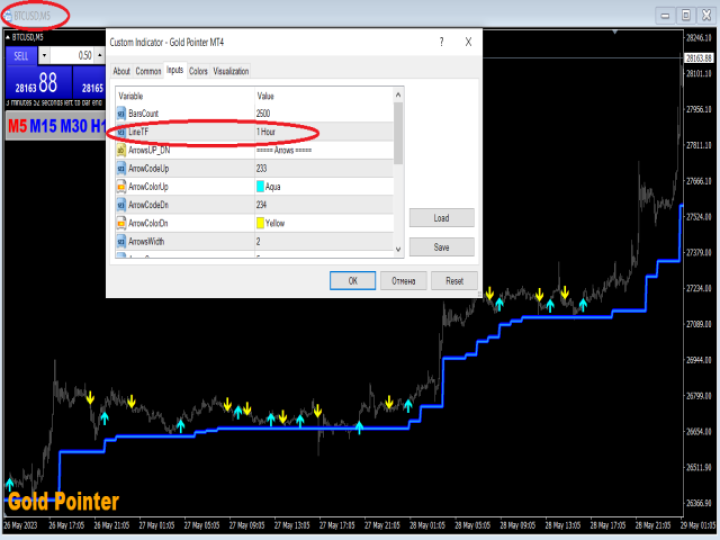Maximize the BTCUSD chart window
720x540 pixels.
tap(686, 16)
